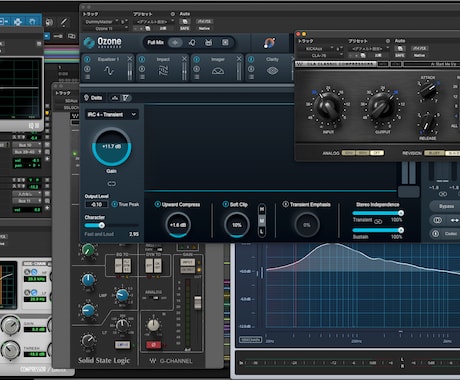Click the Transient link icon in Stereo Independence
The width and height of the screenshot is (460, 380).
tap(378, 221)
